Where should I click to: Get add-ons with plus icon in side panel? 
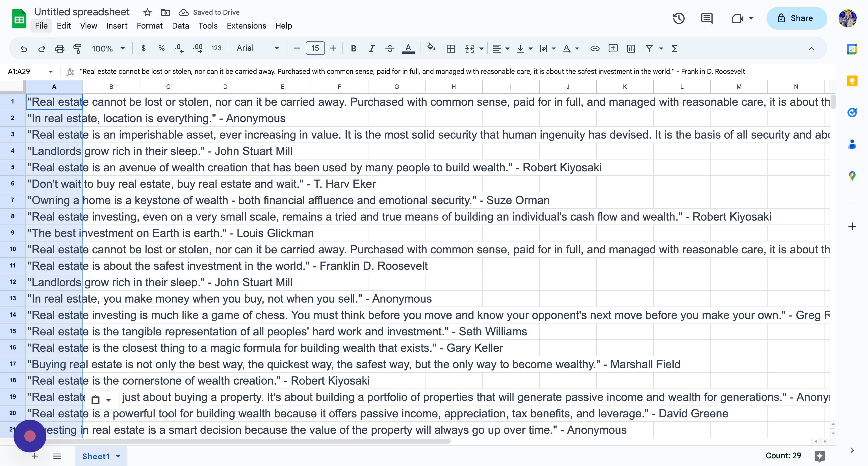point(852,226)
